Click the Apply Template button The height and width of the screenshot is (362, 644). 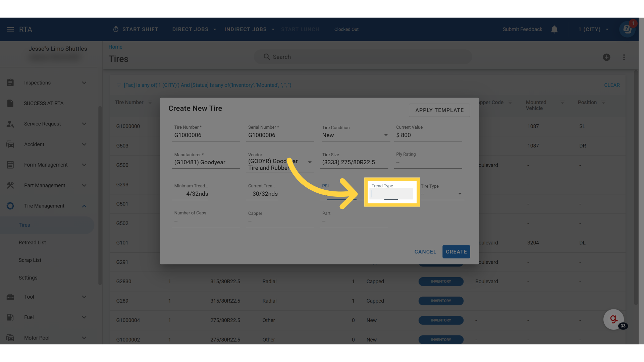[x=439, y=110]
